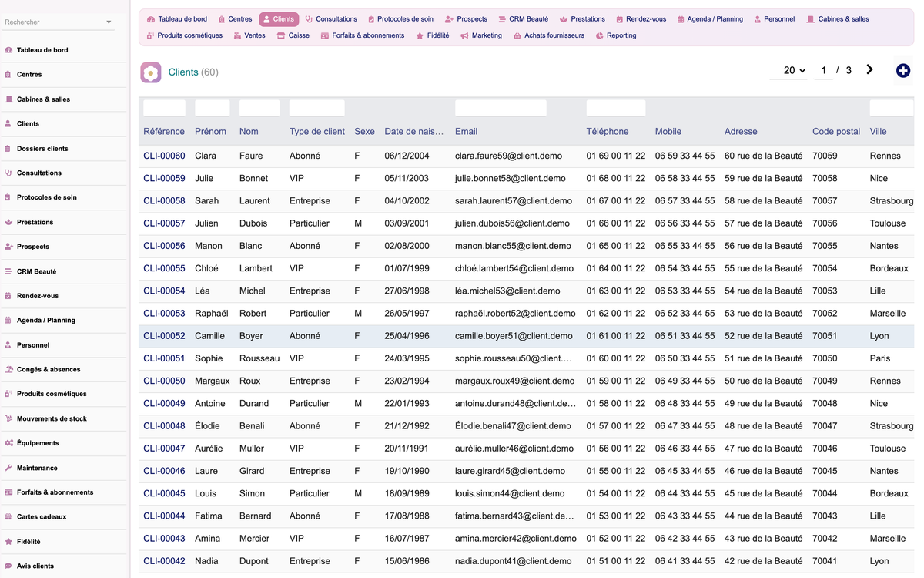Click the Caisse icon in top bar
924x578 pixels.
click(x=281, y=35)
